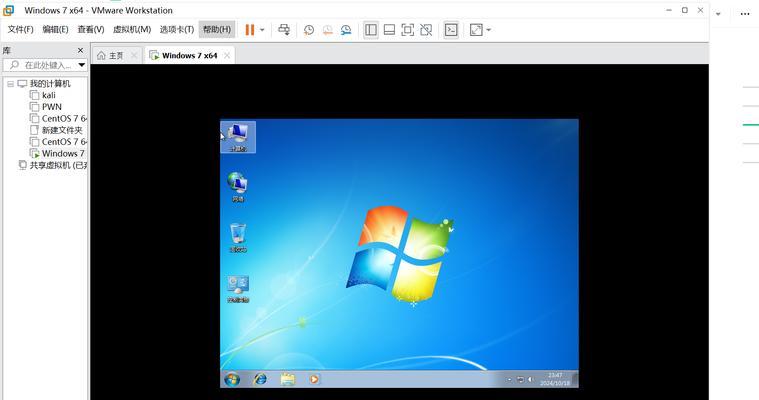Toggle the console view icon
Image resolution: width=759 pixels, height=400 pixels.
(x=451, y=30)
